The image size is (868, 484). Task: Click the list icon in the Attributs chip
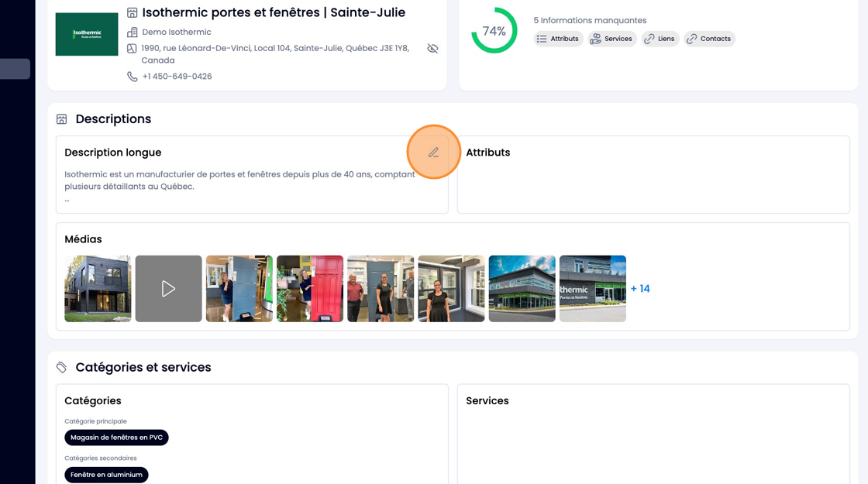click(x=542, y=39)
